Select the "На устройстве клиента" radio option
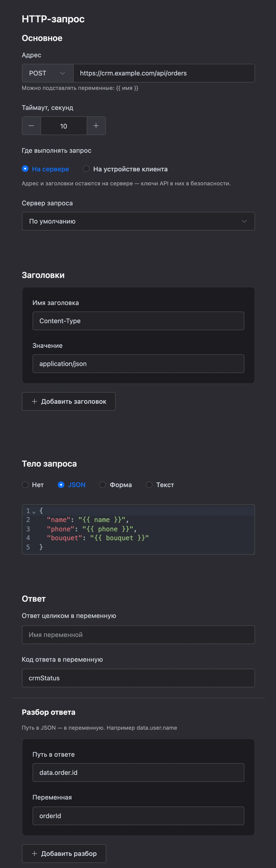276x868 pixels. [x=125, y=169]
